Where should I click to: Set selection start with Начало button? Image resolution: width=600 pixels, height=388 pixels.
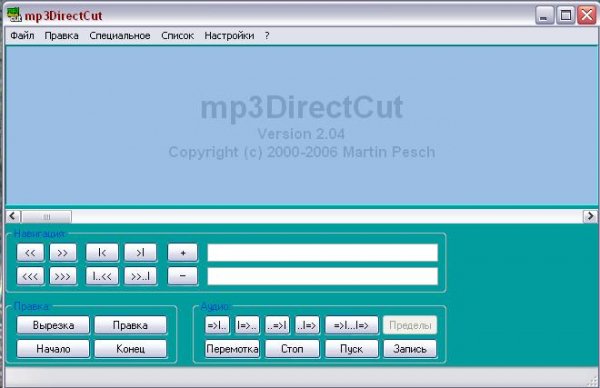tap(53, 349)
